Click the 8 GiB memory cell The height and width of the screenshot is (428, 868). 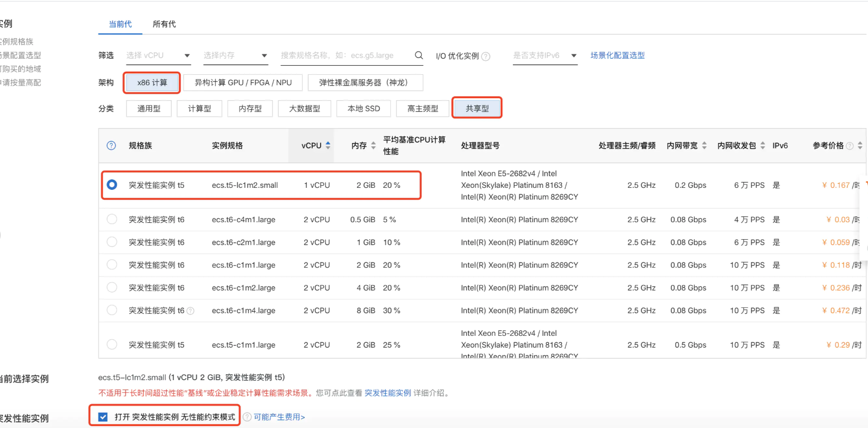[x=366, y=310]
